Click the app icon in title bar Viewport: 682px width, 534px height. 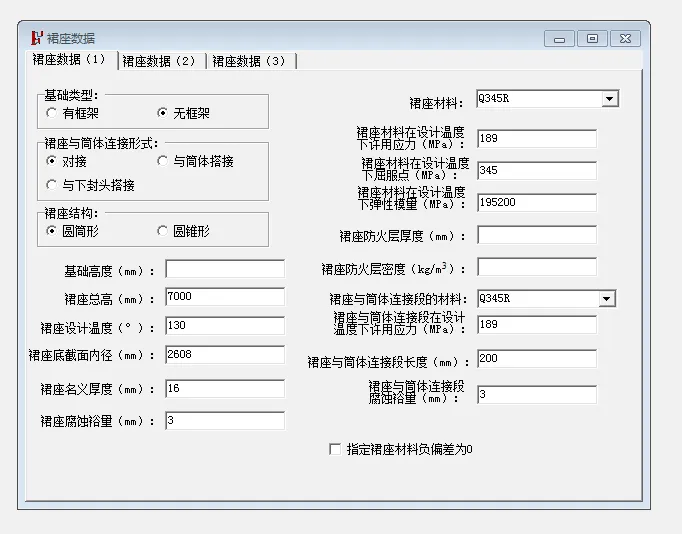36,38
